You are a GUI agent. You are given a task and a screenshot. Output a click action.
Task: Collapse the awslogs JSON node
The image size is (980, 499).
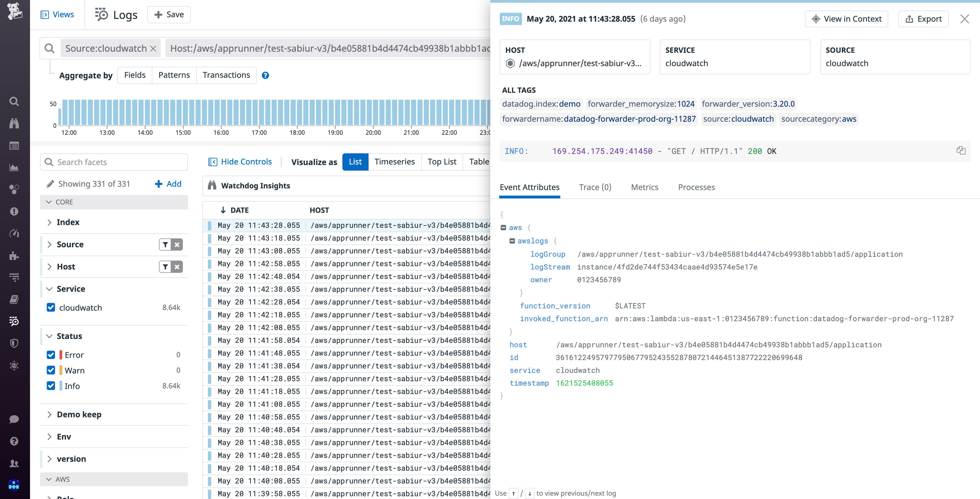[x=512, y=241]
